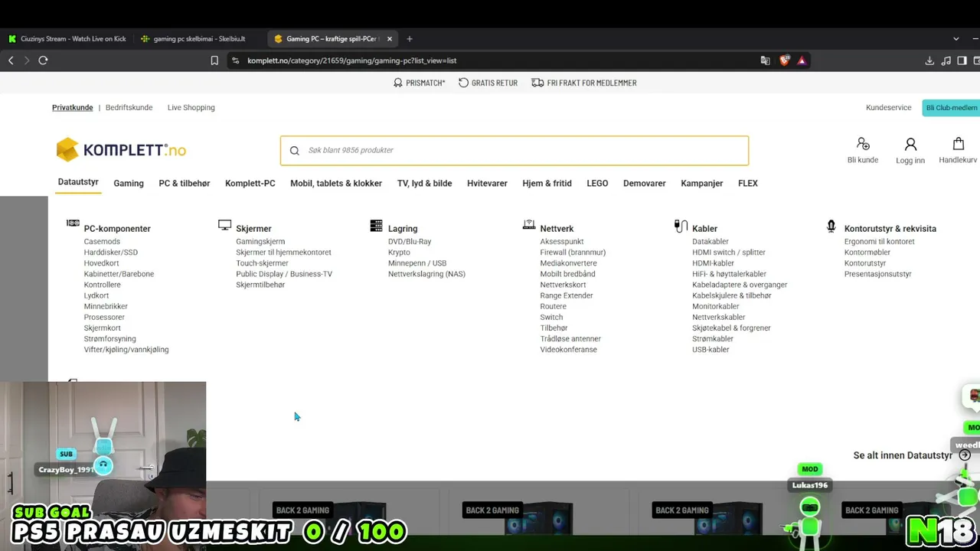Open Hjem & fritid menu

tap(547, 184)
